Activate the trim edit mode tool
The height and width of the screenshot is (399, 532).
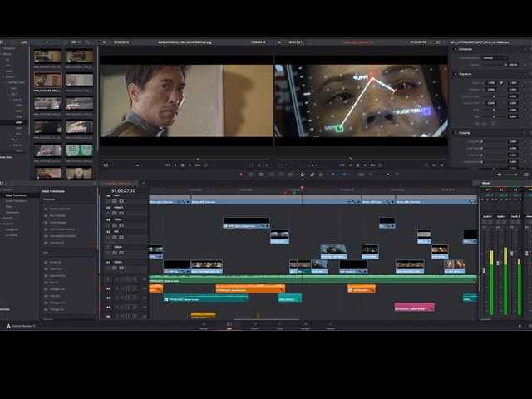pos(251,175)
